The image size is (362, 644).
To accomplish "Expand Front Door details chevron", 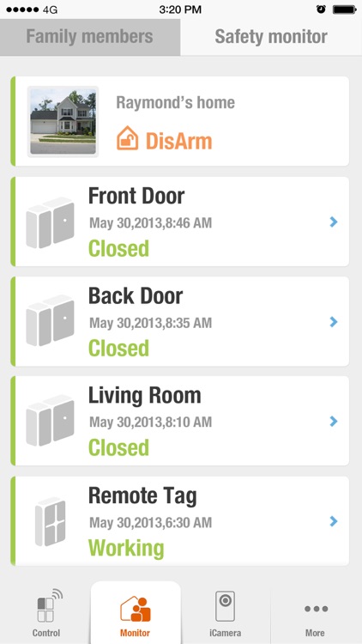I will (x=334, y=222).
